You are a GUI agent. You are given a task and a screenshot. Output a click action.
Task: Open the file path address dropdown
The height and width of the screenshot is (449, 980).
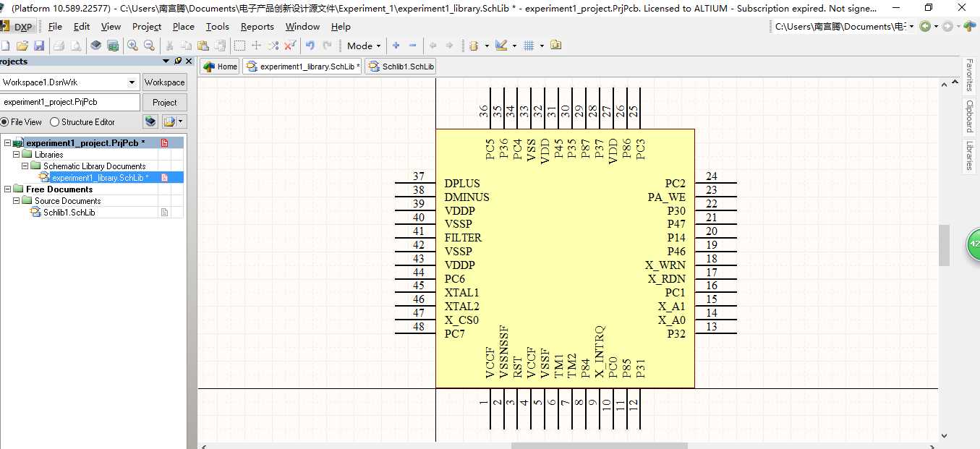click(x=912, y=27)
